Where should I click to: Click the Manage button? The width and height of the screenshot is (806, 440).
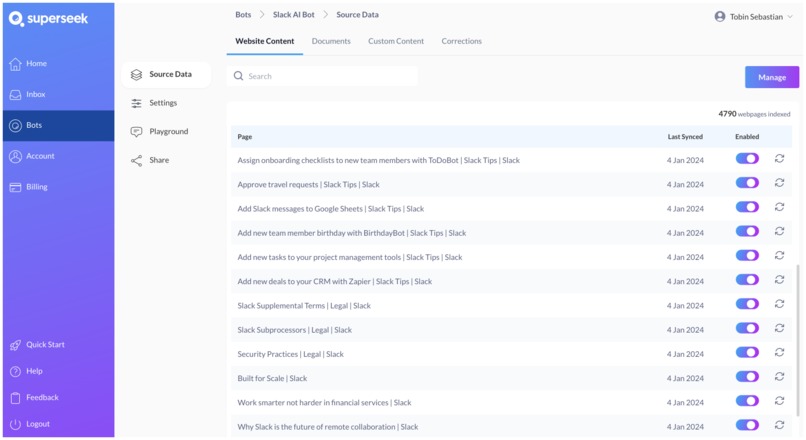pos(772,77)
